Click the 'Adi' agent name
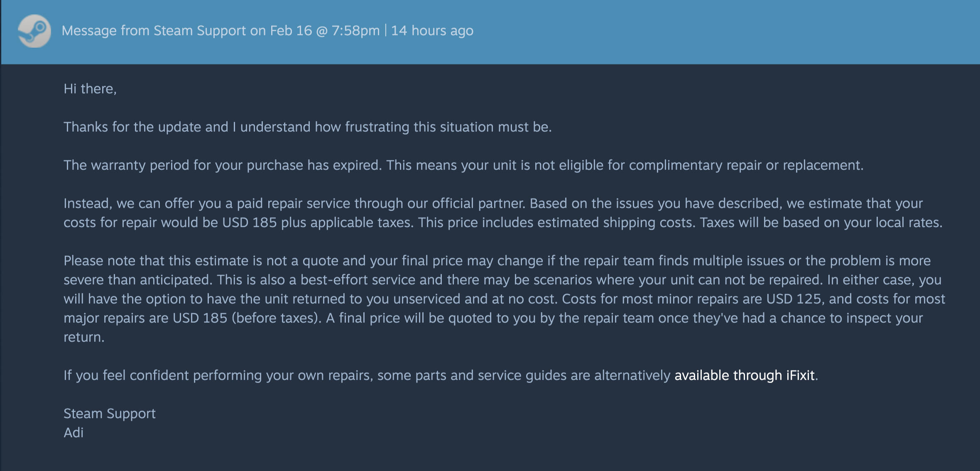Viewport: 980px width, 471px height. (73, 433)
